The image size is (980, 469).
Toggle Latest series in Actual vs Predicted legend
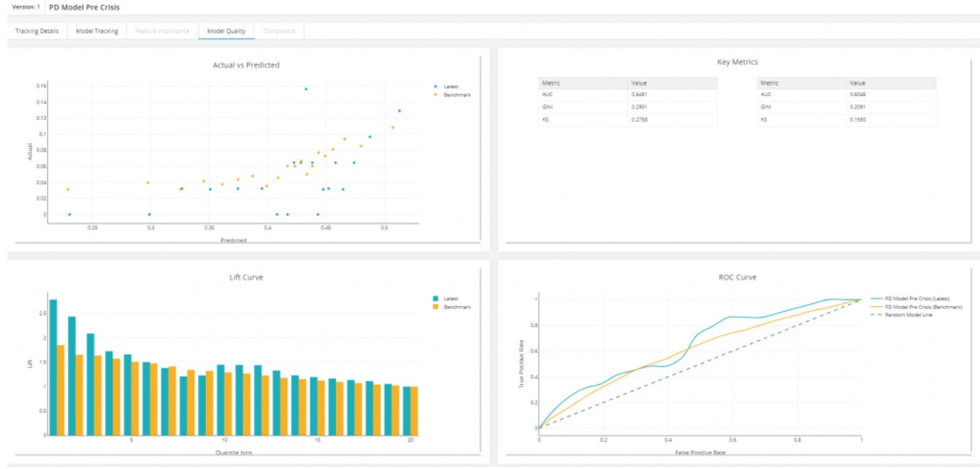[x=450, y=86]
